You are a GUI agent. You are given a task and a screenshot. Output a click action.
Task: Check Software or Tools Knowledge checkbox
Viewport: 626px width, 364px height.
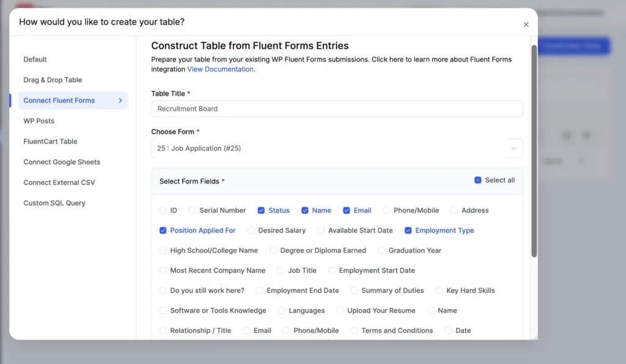coord(163,311)
